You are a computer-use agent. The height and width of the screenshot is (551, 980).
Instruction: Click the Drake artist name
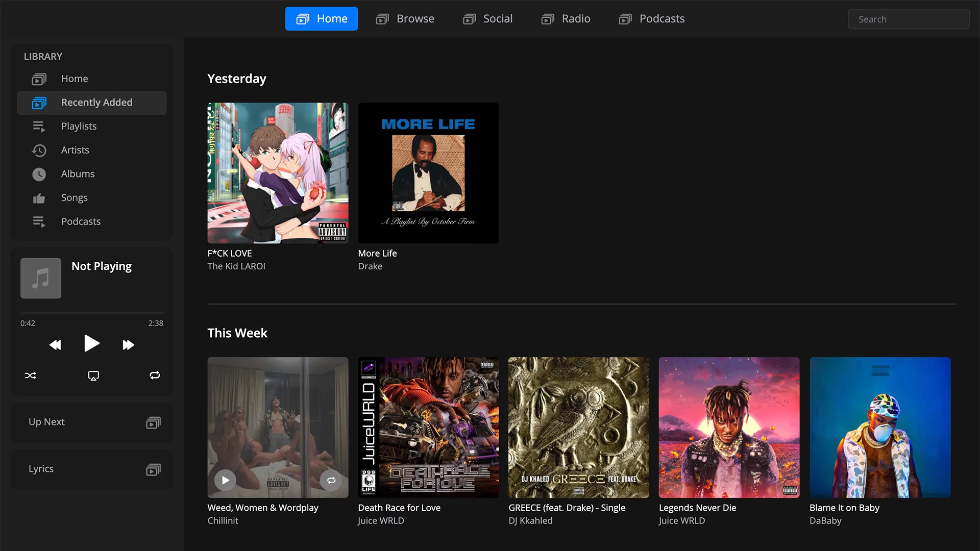370,266
